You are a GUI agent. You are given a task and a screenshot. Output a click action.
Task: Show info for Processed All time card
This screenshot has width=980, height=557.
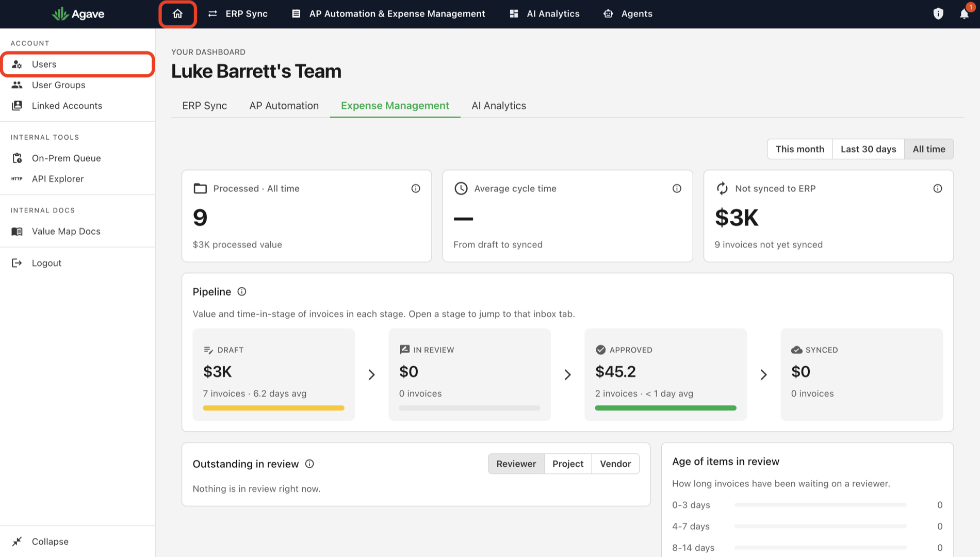(x=416, y=189)
